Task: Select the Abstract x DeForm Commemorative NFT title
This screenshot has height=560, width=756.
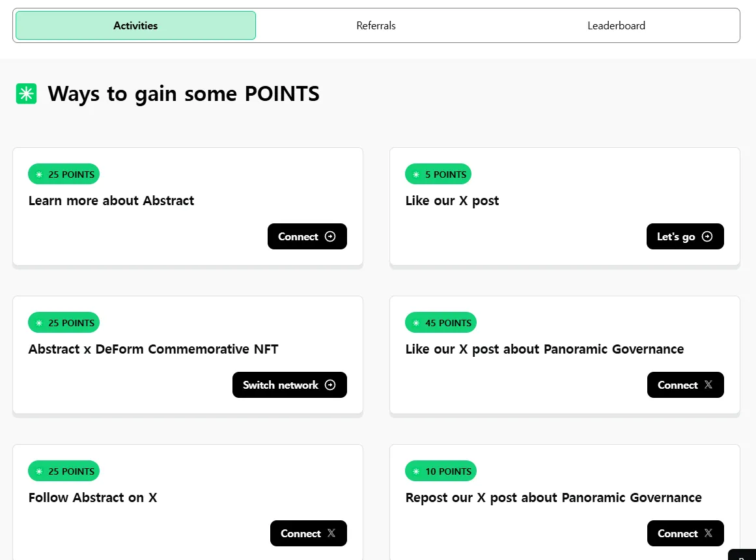Action: (x=153, y=349)
